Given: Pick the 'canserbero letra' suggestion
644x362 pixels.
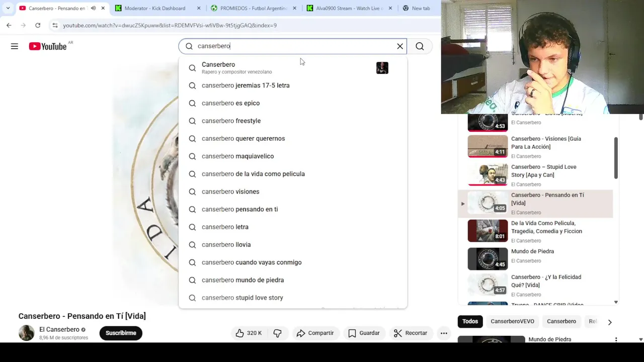Looking at the screenshot, I should 293,227.
